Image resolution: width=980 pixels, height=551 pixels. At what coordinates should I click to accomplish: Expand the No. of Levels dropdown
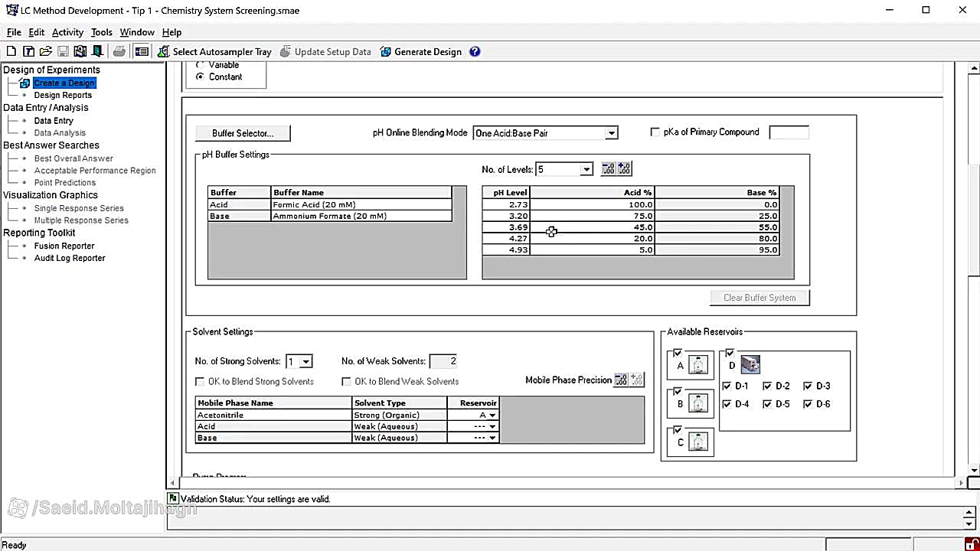click(x=586, y=170)
